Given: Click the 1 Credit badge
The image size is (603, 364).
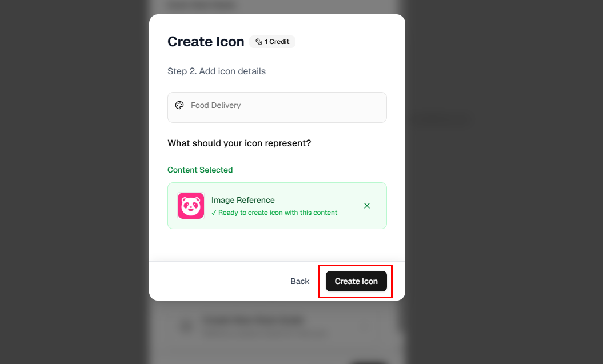Looking at the screenshot, I should point(272,41).
